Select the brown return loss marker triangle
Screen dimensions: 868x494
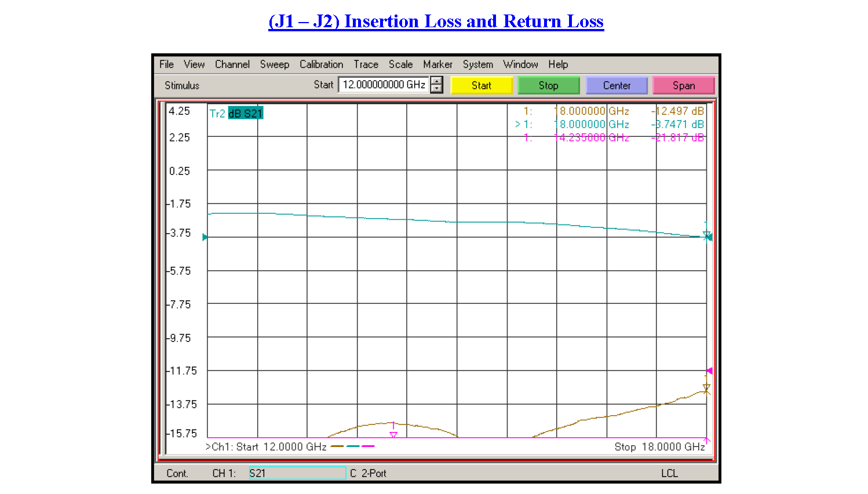tap(706, 388)
